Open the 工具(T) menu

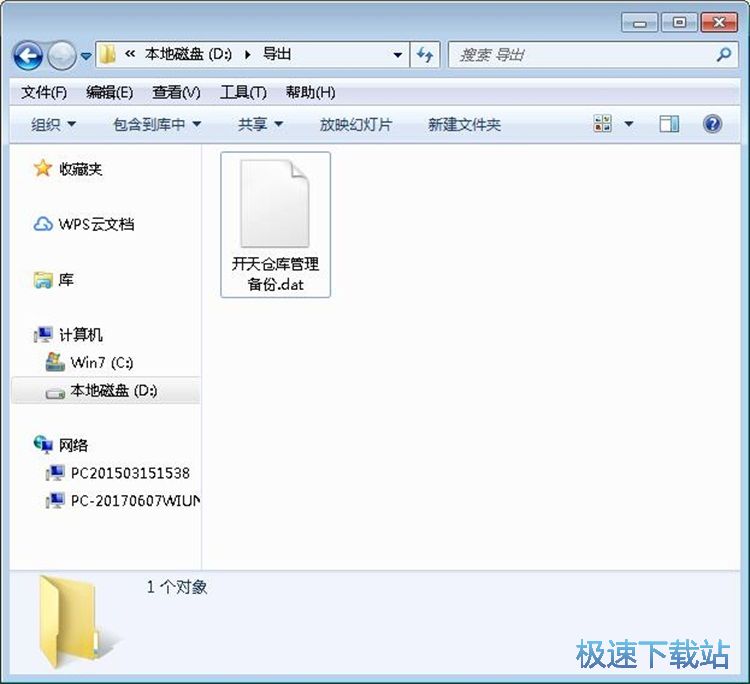243,92
